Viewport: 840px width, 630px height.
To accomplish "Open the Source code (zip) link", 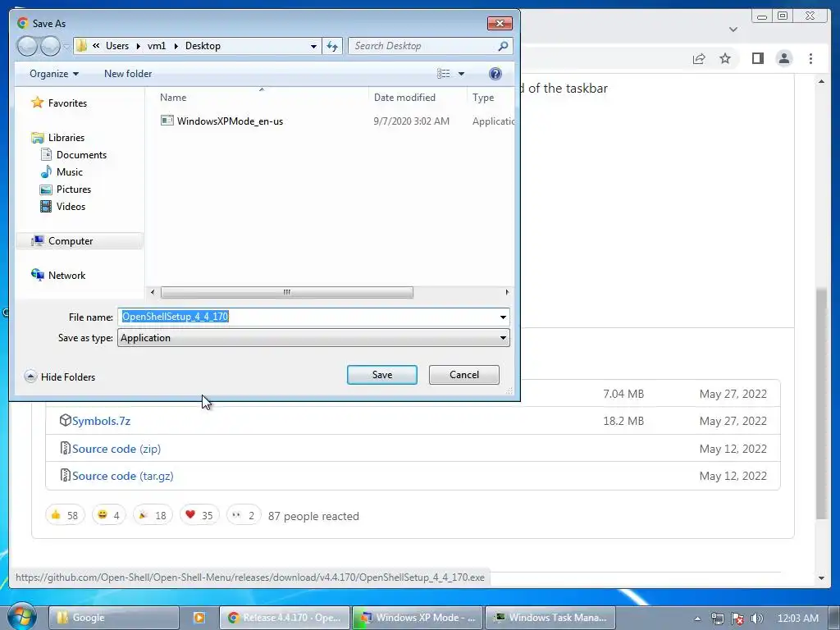I will point(116,449).
